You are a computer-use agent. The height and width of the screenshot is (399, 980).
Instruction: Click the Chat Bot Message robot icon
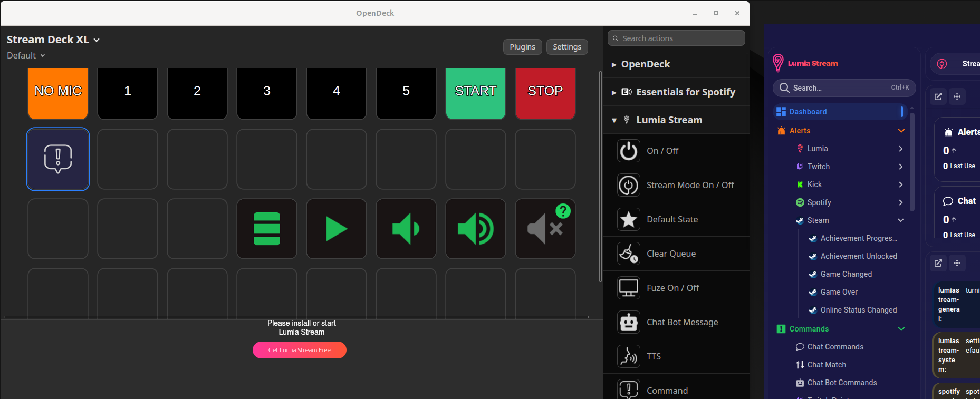(629, 322)
